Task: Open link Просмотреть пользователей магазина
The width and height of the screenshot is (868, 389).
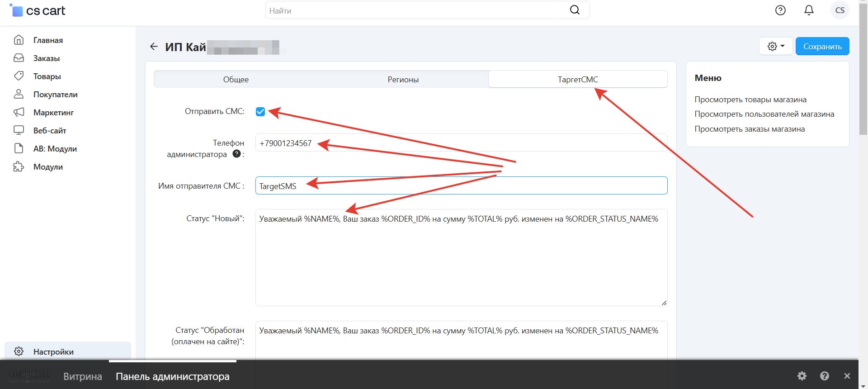Action: click(x=764, y=114)
